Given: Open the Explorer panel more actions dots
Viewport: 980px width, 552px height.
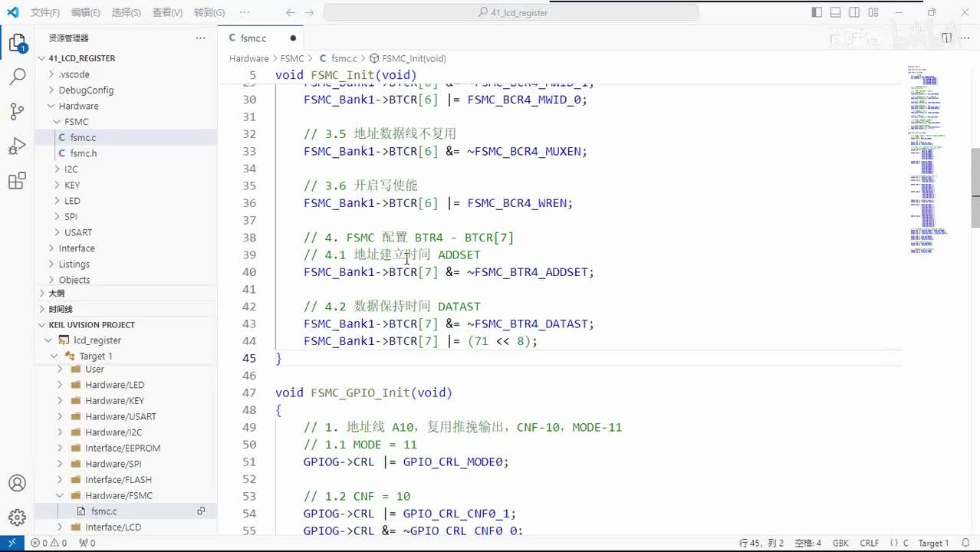Looking at the screenshot, I should pyautogui.click(x=200, y=38).
